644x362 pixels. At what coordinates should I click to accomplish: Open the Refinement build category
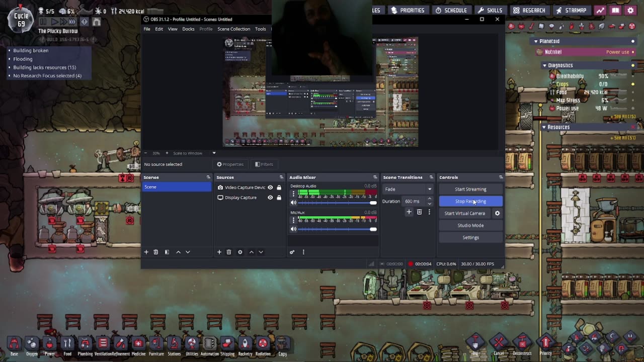click(x=121, y=346)
